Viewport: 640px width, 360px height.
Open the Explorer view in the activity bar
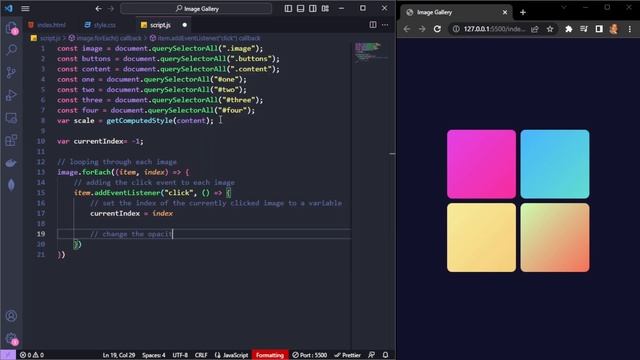pyautogui.click(x=11, y=28)
